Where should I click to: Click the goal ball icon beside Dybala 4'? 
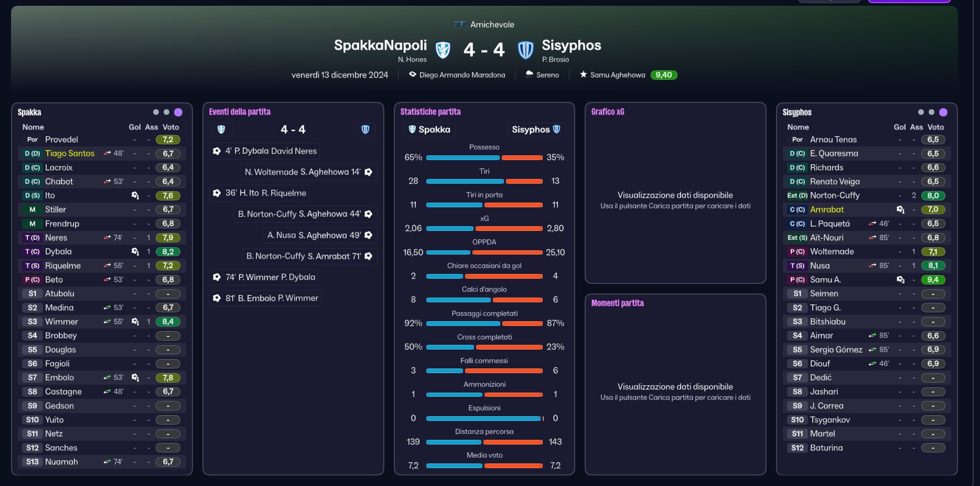click(x=217, y=151)
